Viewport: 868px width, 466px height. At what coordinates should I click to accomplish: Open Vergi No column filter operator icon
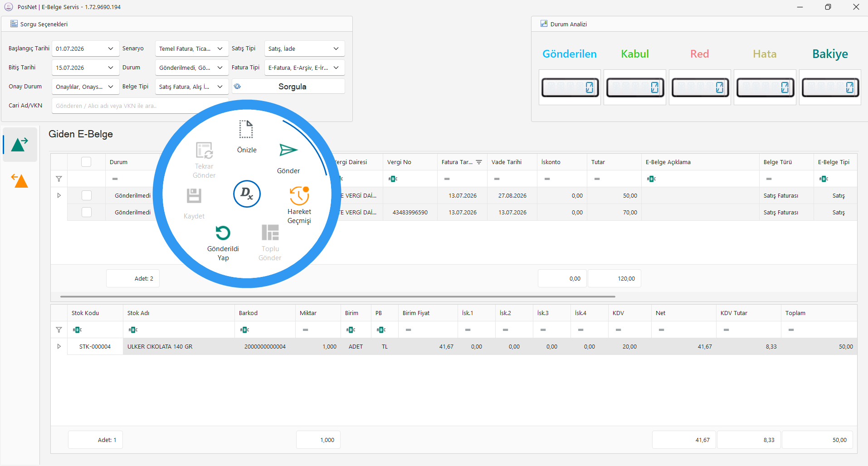click(393, 179)
